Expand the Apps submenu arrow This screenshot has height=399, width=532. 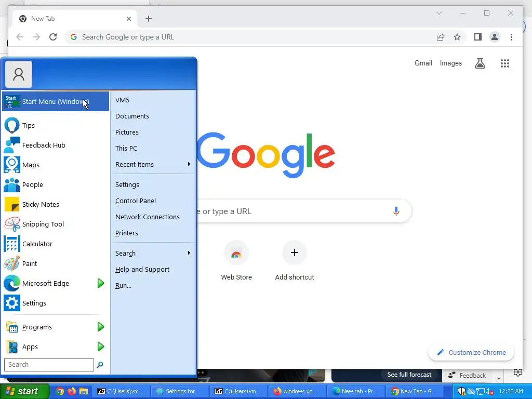pyautogui.click(x=101, y=347)
